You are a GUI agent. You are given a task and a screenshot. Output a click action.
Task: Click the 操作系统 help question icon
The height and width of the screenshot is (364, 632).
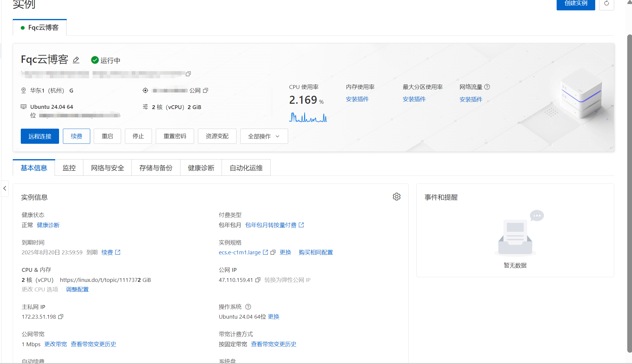[248, 307]
